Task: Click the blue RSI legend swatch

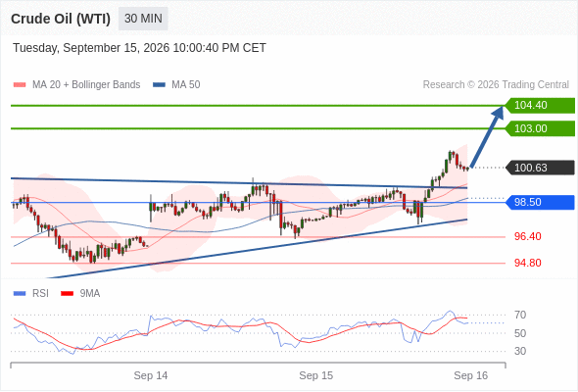Action: (x=20, y=294)
